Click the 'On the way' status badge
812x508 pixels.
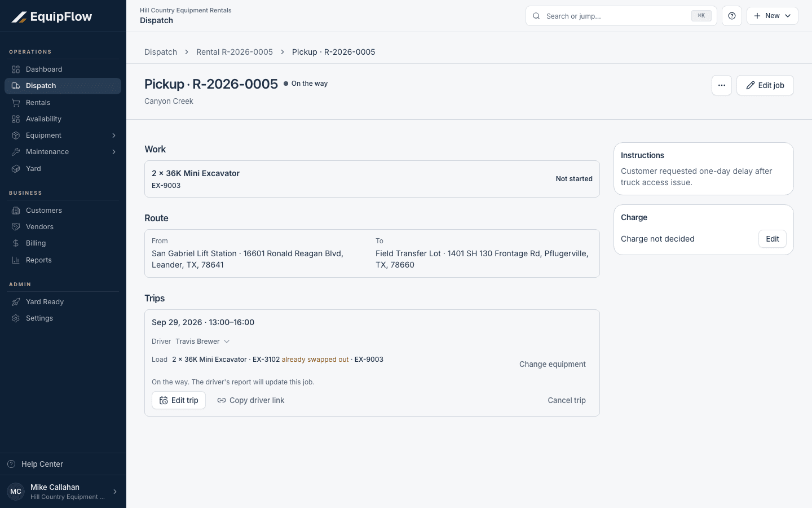(x=306, y=84)
